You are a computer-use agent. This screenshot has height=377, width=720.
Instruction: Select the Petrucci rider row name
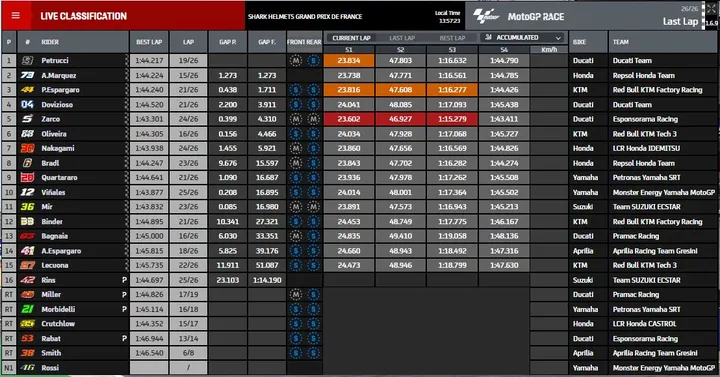pyautogui.click(x=54, y=60)
